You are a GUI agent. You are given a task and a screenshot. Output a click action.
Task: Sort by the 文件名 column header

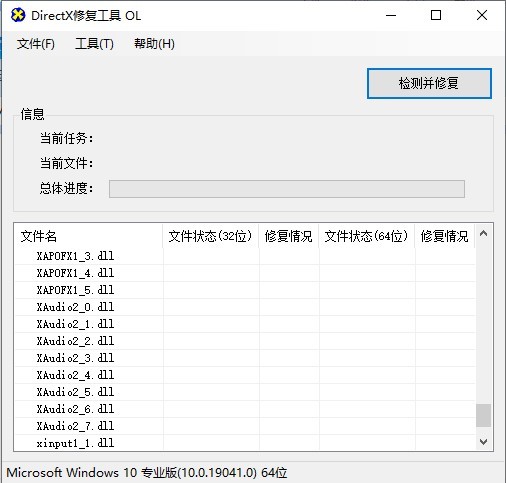[88, 236]
